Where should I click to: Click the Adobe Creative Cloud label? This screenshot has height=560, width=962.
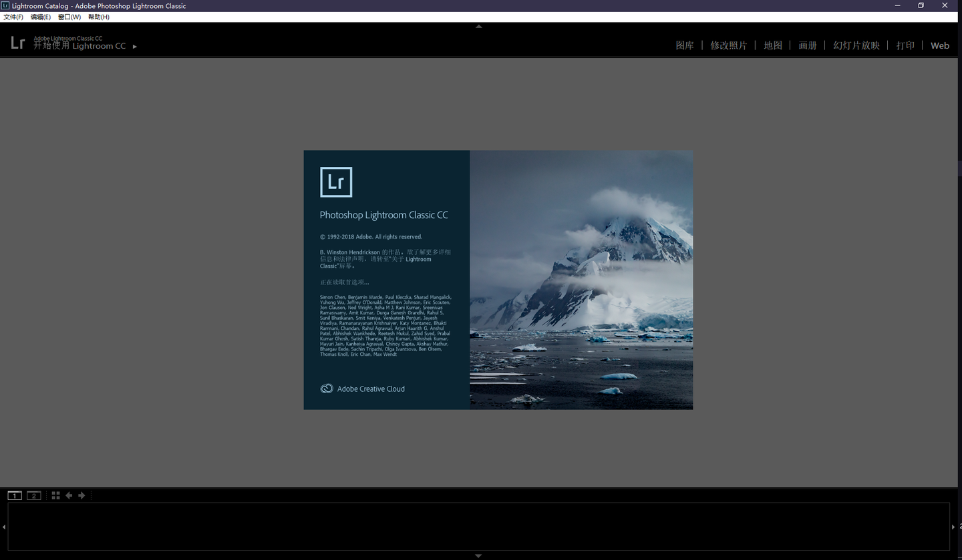(x=371, y=388)
